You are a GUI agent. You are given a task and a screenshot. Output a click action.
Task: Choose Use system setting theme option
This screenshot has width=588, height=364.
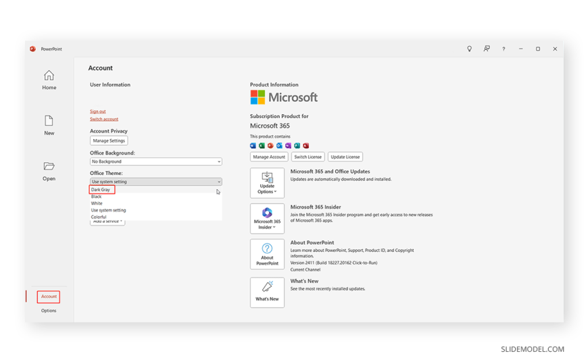pos(156,210)
